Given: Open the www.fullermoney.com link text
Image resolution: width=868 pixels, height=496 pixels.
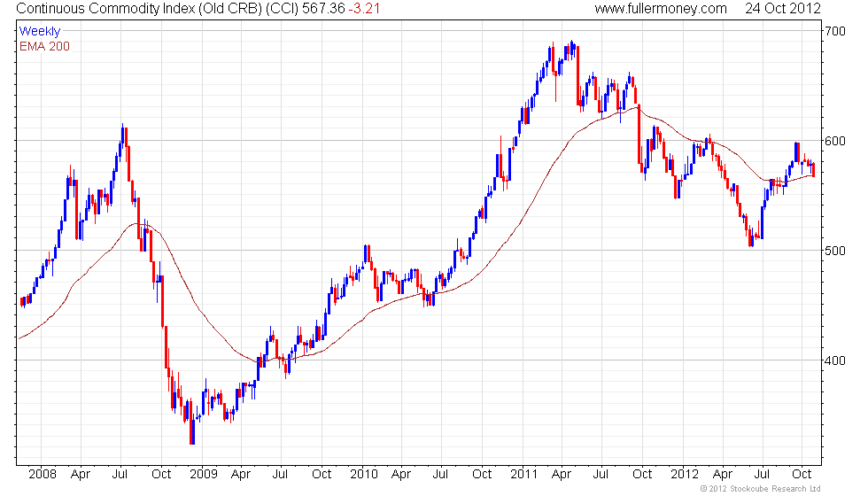Looking at the screenshot, I should pos(661,8).
